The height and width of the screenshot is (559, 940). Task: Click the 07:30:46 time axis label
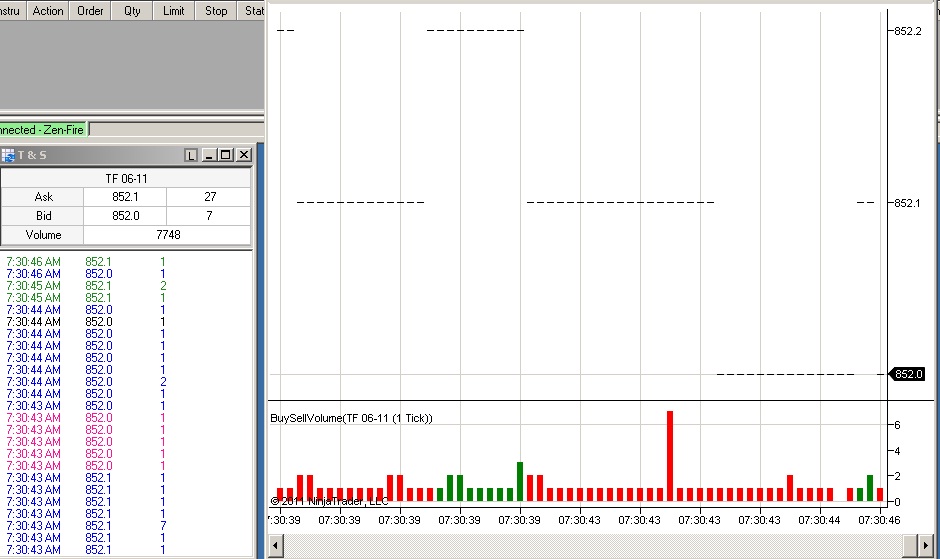879,520
